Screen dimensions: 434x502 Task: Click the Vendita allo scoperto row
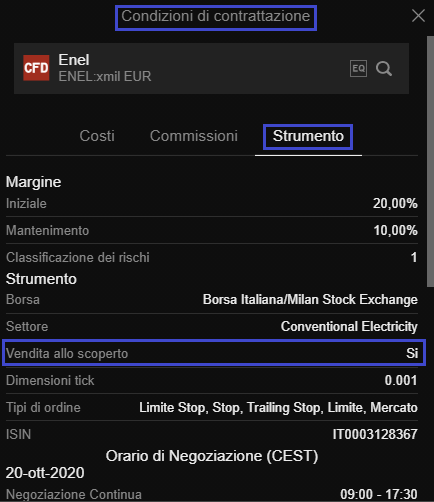coord(214,353)
